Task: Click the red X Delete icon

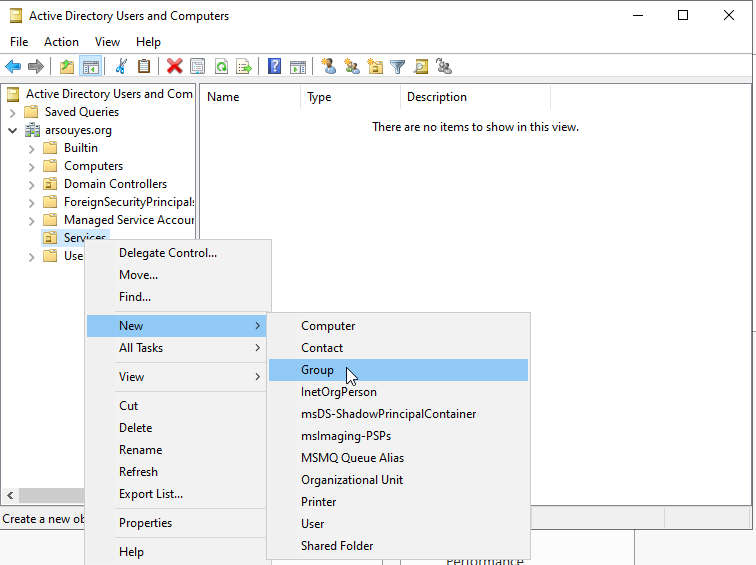Action: tap(175, 67)
